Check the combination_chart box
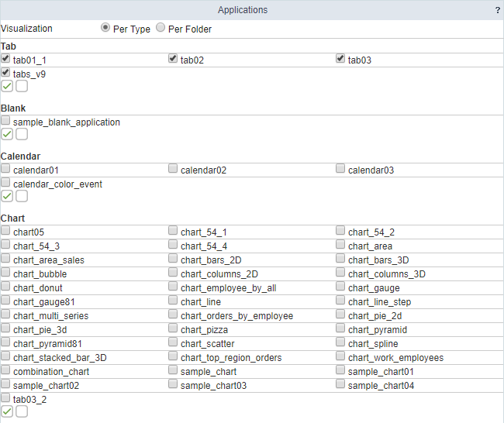504x423 pixels. point(6,371)
